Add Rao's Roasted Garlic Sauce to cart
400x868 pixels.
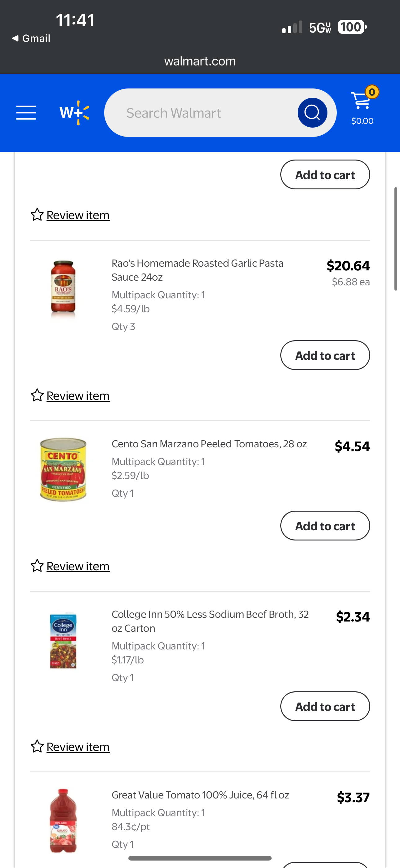tap(325, 355)
